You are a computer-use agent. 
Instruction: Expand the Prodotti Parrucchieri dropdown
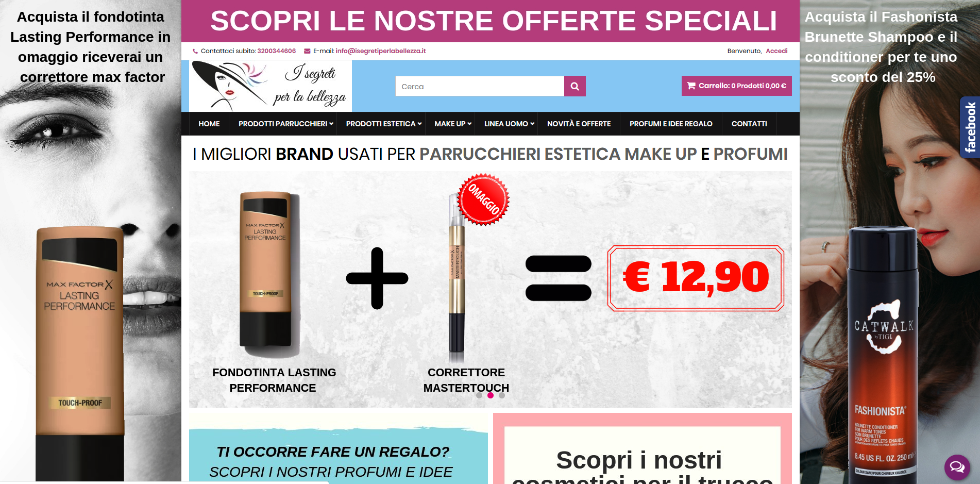286,124
